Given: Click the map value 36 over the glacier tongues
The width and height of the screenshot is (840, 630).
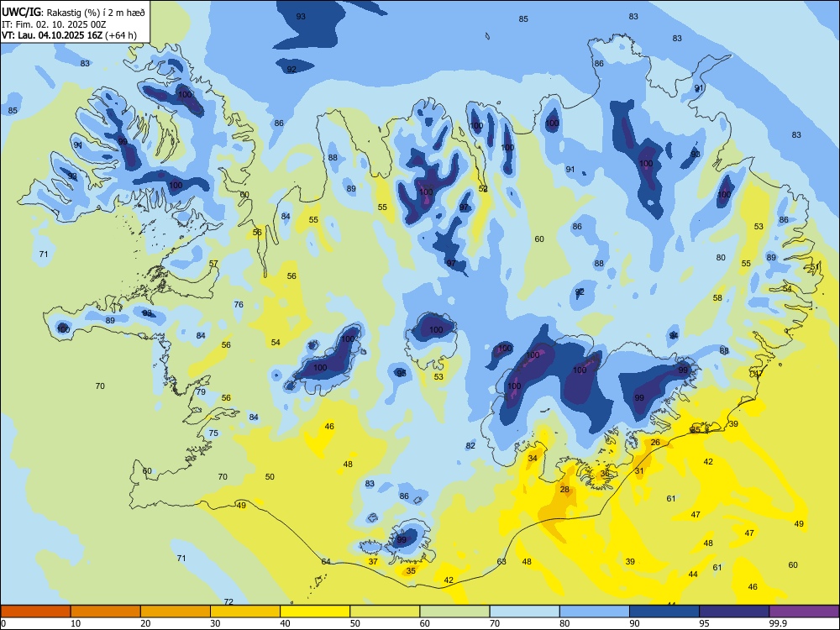Looking at the screenshot, I should coord(605,473).
